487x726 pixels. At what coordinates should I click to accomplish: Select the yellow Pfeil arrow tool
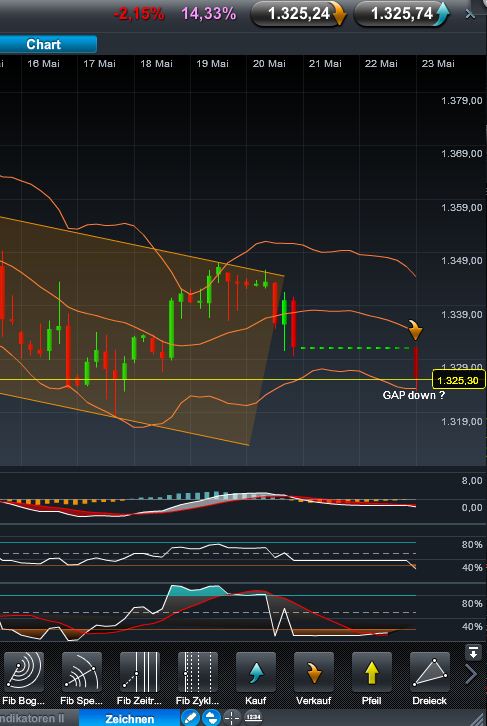[372, 672]
